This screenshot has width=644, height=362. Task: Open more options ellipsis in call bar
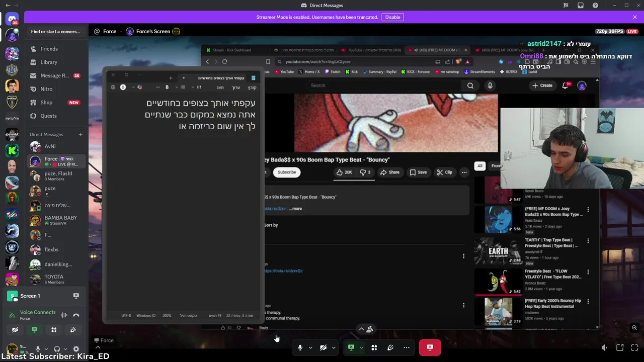[407, 347]
